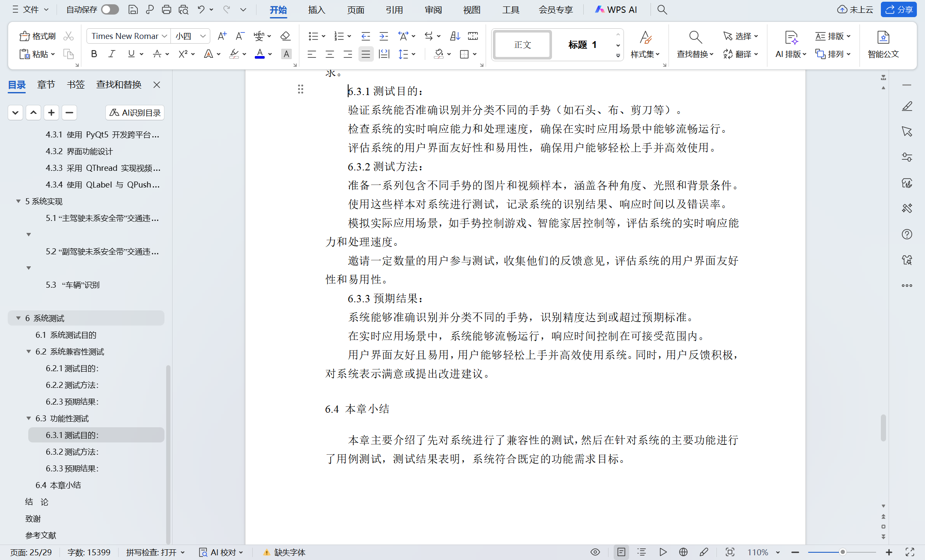925x560 pixels.
Task: Click the 分享 share button
Action: point(898,9)
